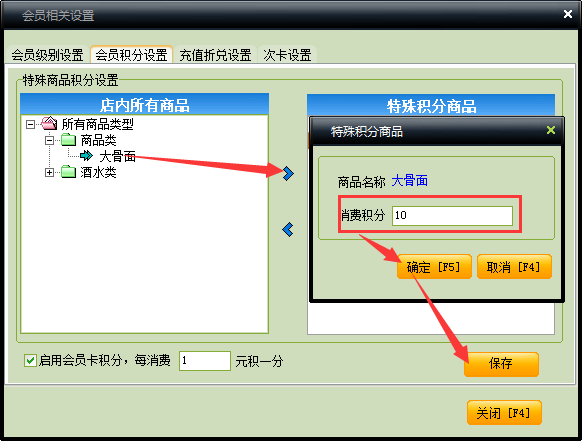
Task: Switch to the 会员级别设置 tab
Action: (47, 55)
